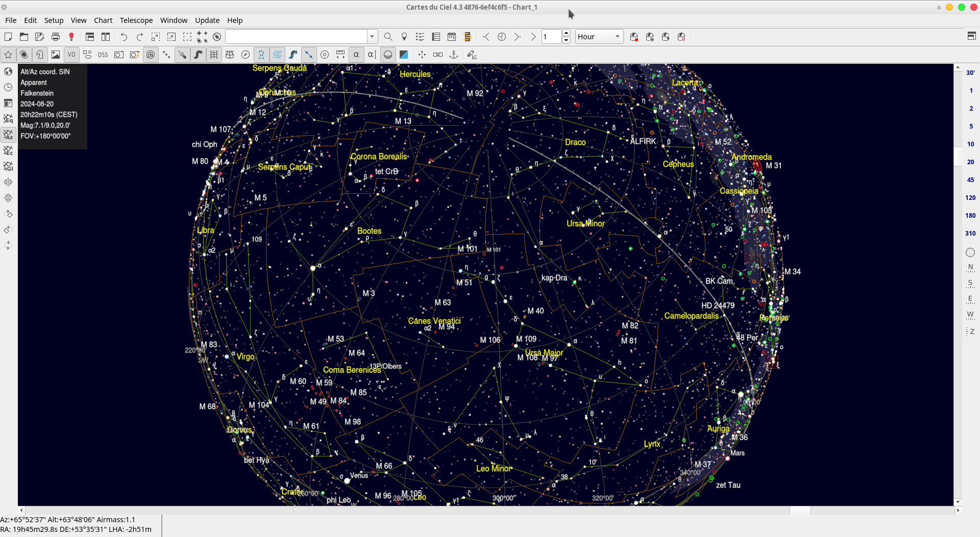
Task: Point chart toward North (N)
Action: click(x=970, y=267)
